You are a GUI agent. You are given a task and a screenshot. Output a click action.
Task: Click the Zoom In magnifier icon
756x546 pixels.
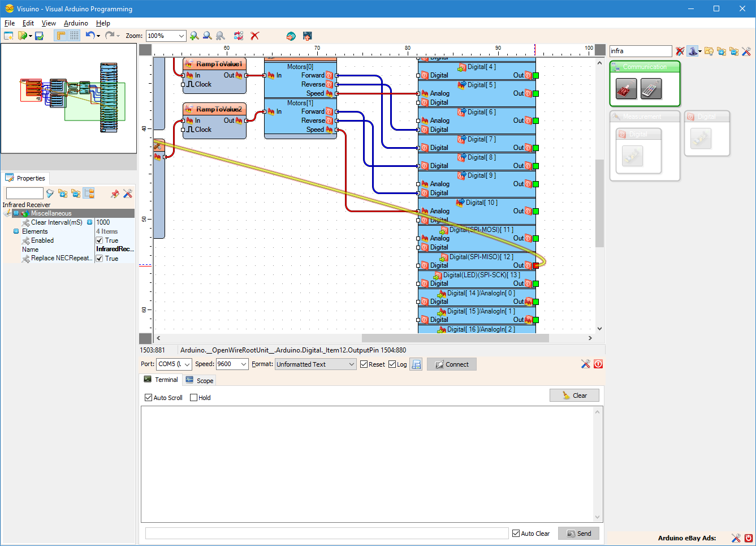(195, 36)
